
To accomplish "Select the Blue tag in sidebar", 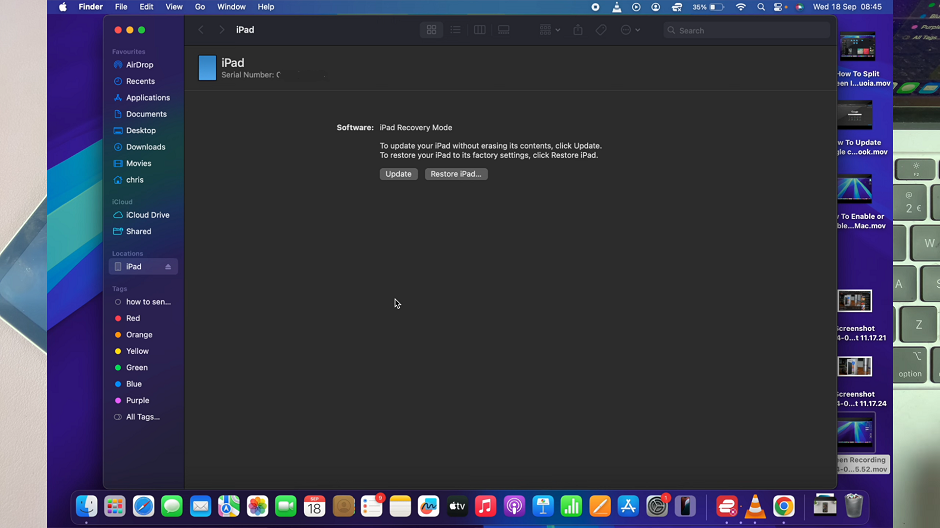I will (134, 384).
